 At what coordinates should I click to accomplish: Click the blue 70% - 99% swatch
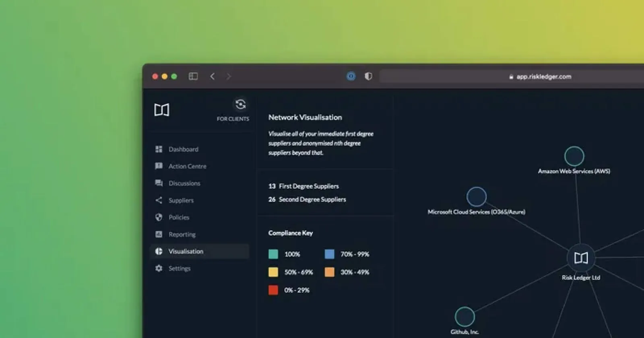coord(329,254)
